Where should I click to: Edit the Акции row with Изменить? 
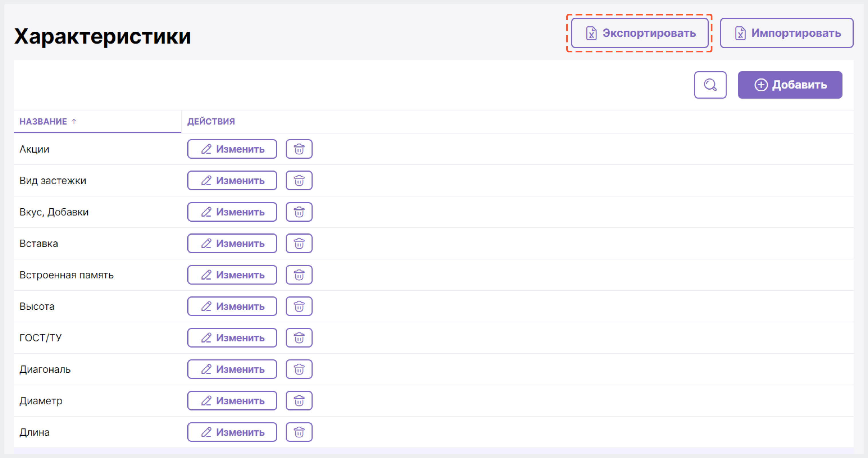232,149
